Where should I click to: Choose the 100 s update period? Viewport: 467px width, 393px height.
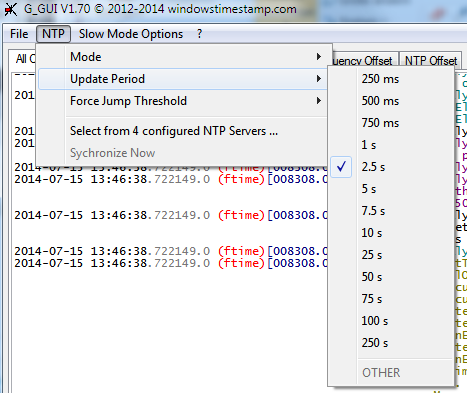[391, 321]
